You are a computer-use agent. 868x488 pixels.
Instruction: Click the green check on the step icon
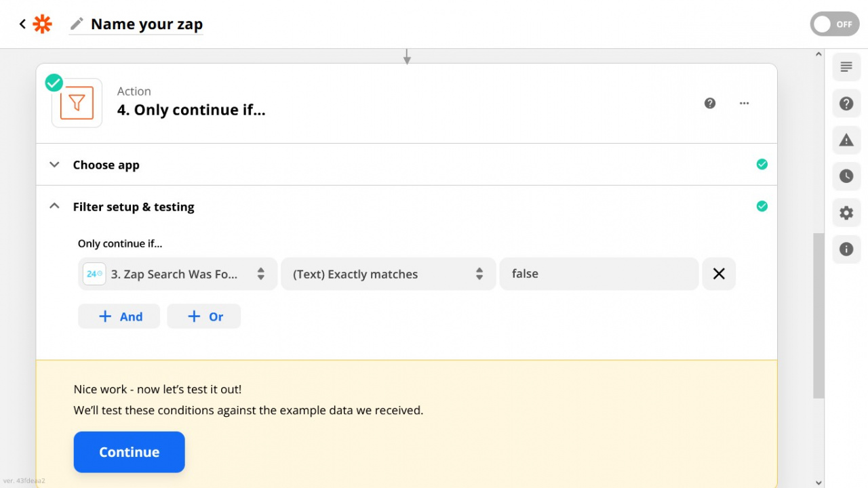point(54,83)
